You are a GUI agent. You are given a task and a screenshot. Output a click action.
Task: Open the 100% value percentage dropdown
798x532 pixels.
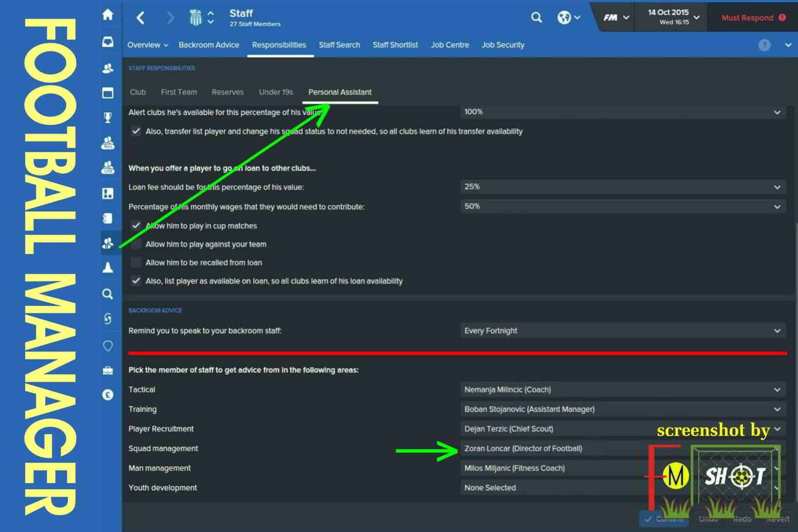[623, 112]
